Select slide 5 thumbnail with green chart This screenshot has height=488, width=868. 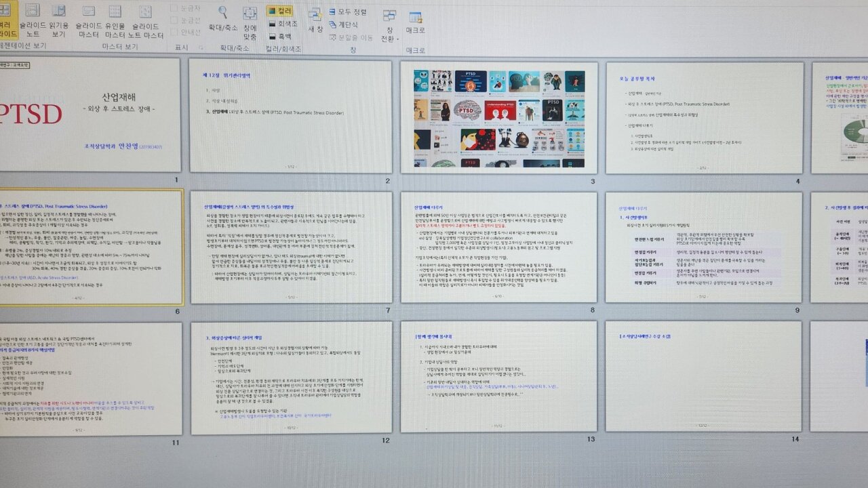click(840, 118)
